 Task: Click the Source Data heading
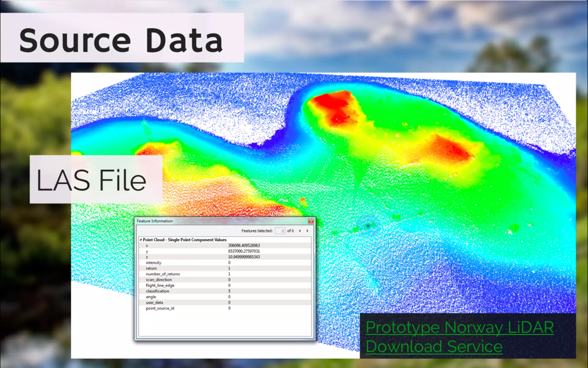(x=121, y=41)
